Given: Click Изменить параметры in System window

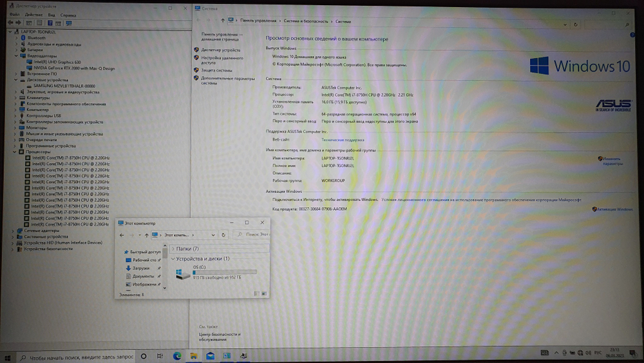Looking at the screenshot, I should pos(612,161).
